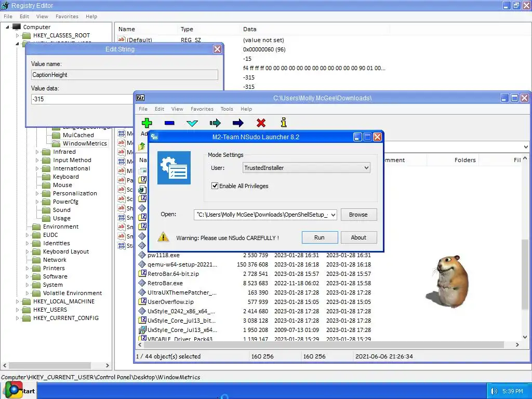Click the NSudo gear logo image
This screenshot has width=532, height=399.
coord(174,168)
